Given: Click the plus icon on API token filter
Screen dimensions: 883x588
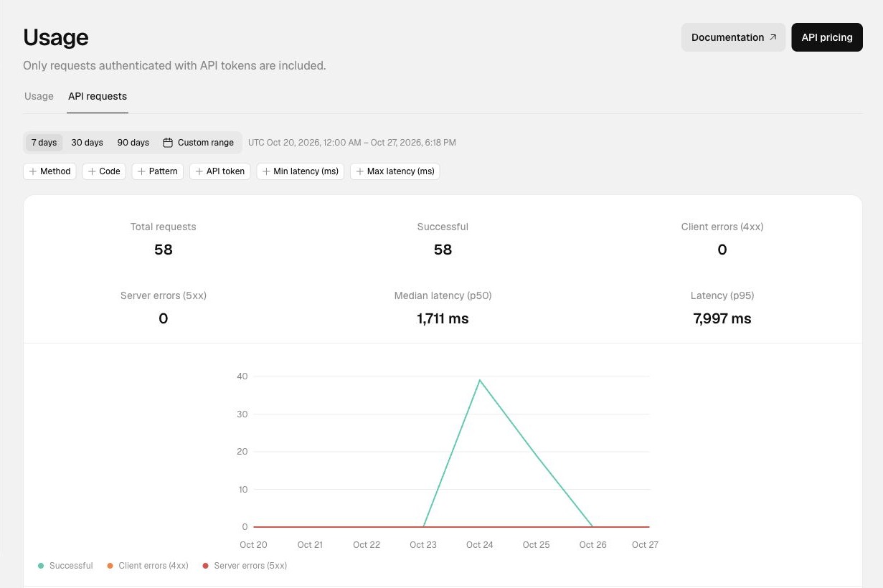Looking at the screenshot, I should pyautogui.click(x=199, y=171).
